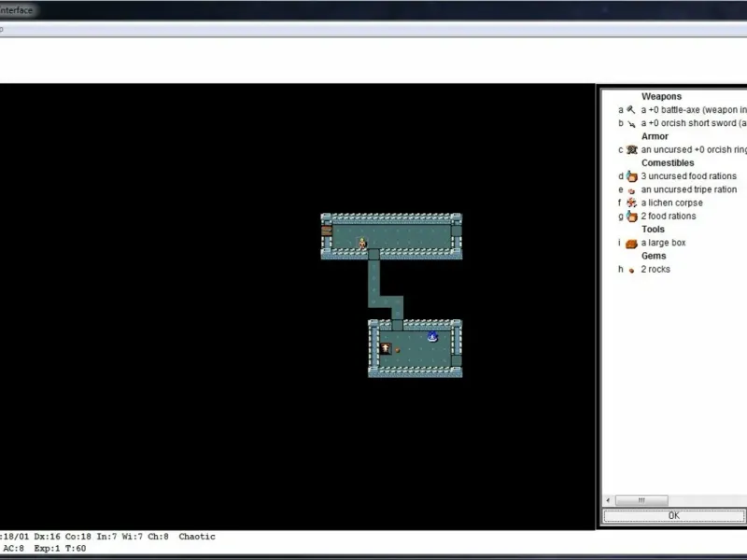747x560 pixels.
Task: Click the Armor category header
Action: 655,136
